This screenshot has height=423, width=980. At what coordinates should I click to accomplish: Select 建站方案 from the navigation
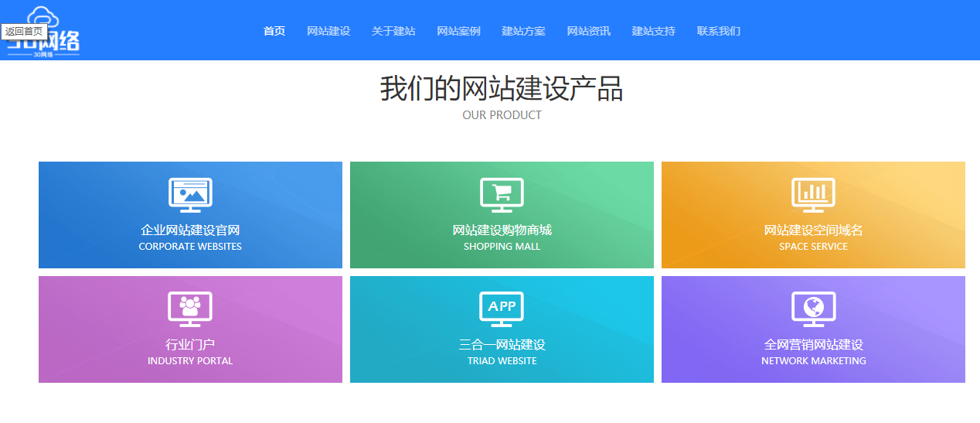pos(523,31)
